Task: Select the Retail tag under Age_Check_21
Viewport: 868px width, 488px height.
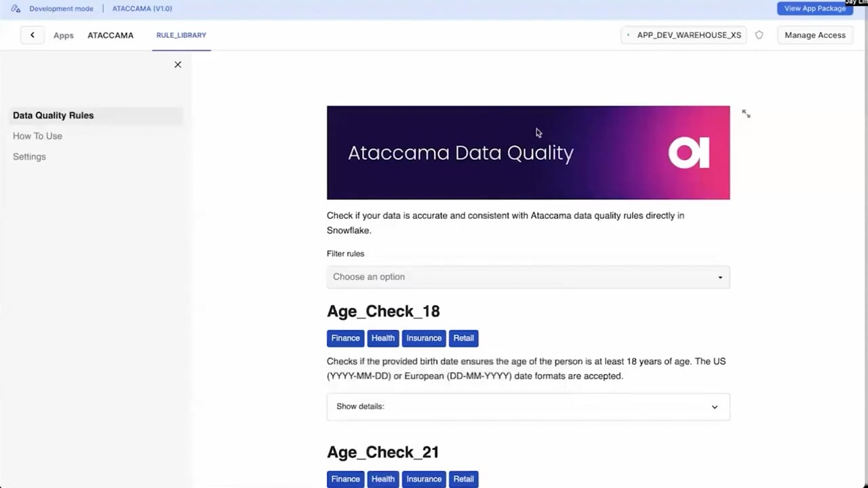Action: pos(463,479)
